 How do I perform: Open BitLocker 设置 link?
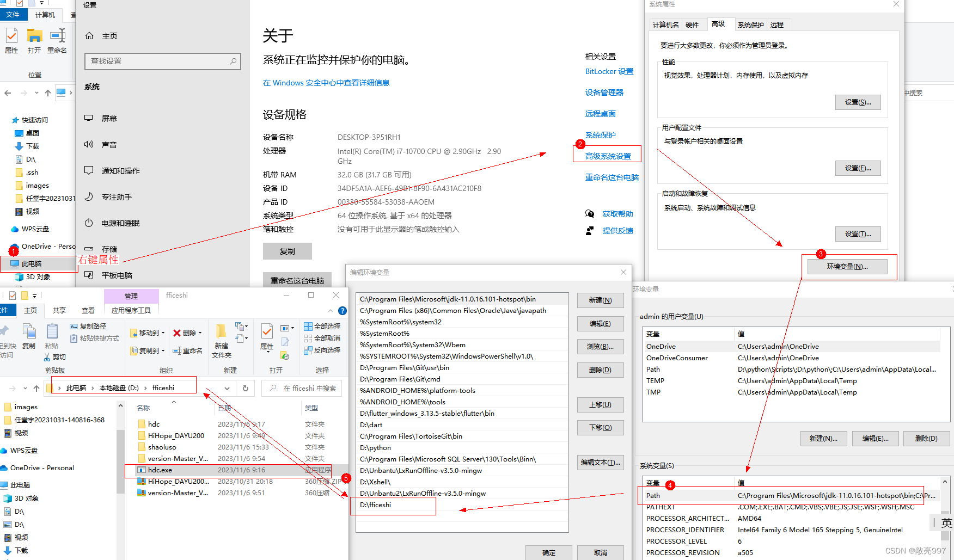pos(609,71)
